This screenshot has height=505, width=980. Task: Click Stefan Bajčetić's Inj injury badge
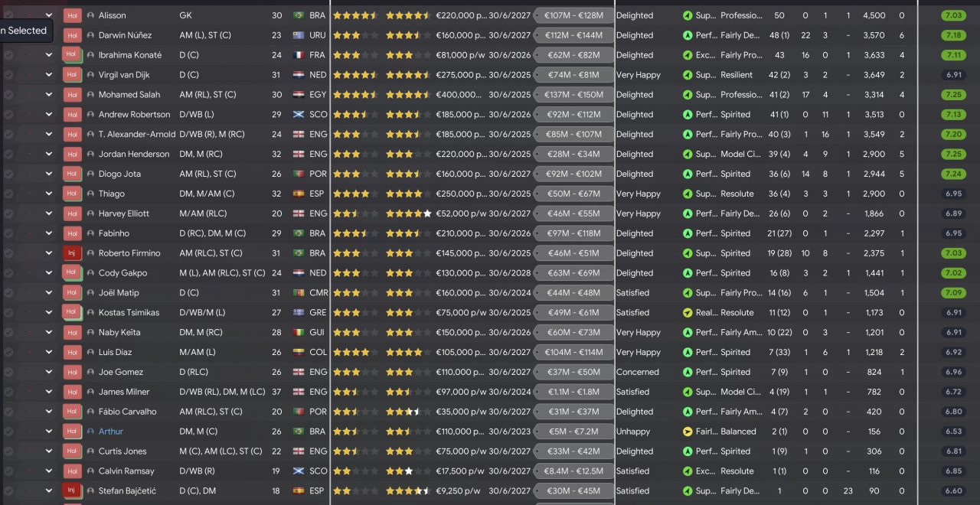pyautogui.click(x=72, y=491)
